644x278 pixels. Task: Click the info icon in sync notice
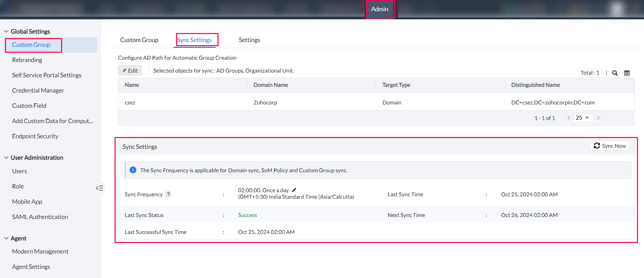(133, 170)
